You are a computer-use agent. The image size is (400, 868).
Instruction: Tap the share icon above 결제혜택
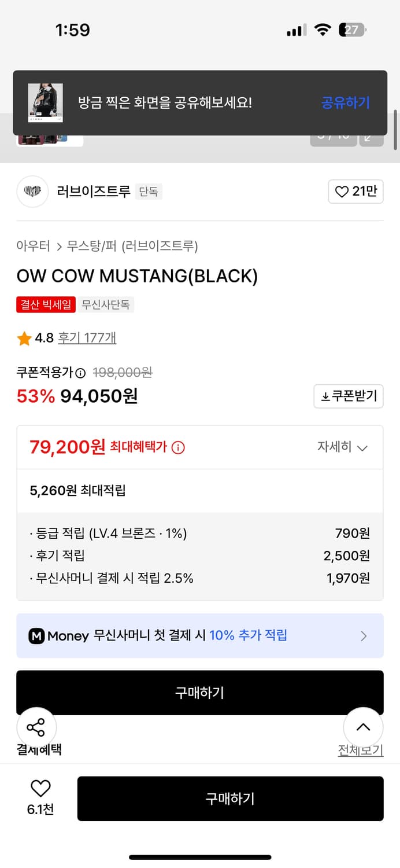pos(36,727)
